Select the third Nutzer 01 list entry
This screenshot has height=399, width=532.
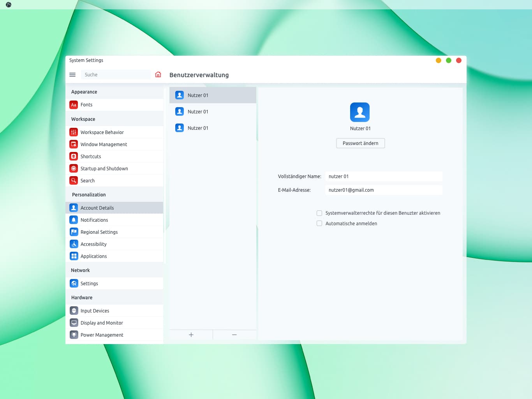coord(213,128)
